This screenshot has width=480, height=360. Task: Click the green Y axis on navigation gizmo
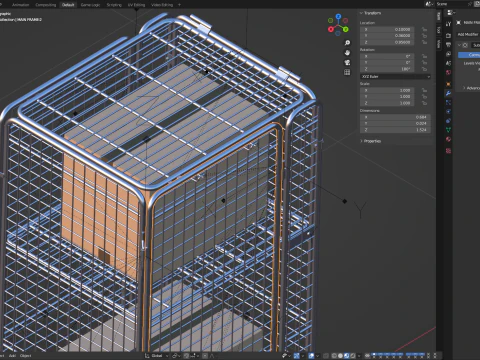tap(346, 29)
